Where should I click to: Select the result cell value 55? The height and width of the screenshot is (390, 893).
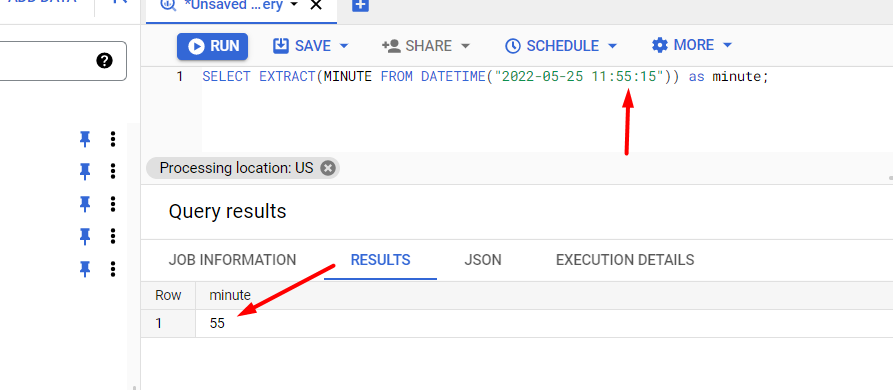click(217, 323)
